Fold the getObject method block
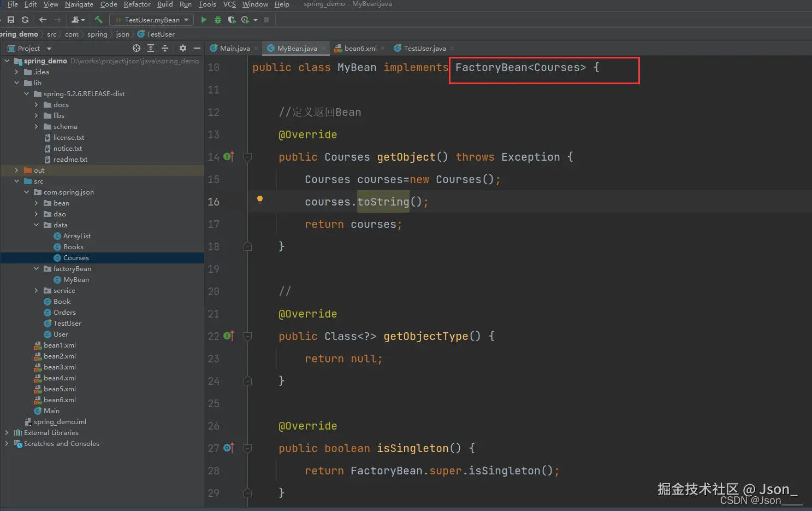 tap(247, 157)
